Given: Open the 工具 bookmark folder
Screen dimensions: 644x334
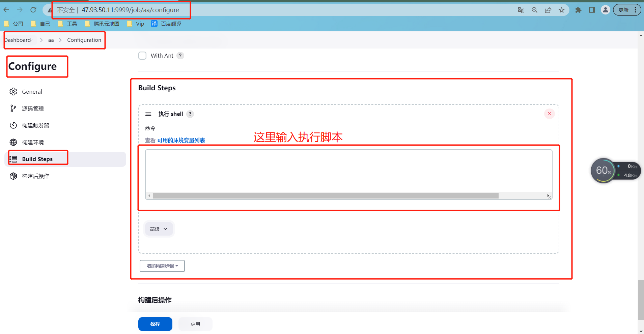Looking at the screenshot, I should (67, 24).
